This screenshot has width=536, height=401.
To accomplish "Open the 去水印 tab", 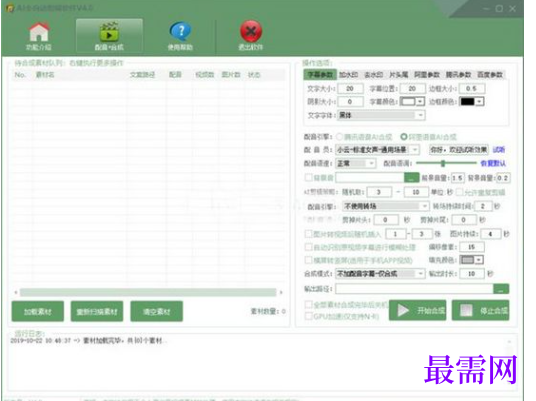I will click(374, 75).
